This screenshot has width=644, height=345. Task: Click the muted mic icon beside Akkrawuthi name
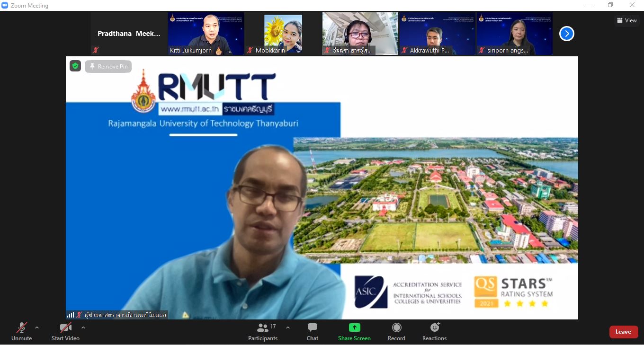(x=404, y=50)
